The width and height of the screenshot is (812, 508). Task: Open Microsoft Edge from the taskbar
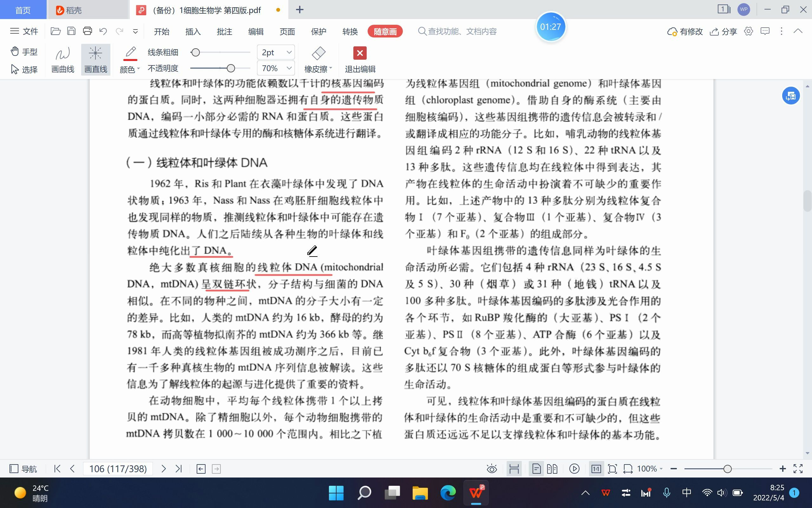click(448, 492)
